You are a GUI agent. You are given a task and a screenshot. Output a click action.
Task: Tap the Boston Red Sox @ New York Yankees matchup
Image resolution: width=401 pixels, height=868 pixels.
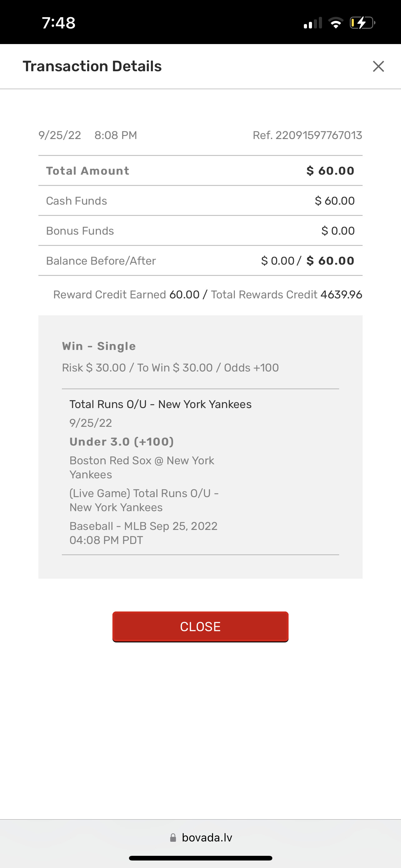[141, 467]
